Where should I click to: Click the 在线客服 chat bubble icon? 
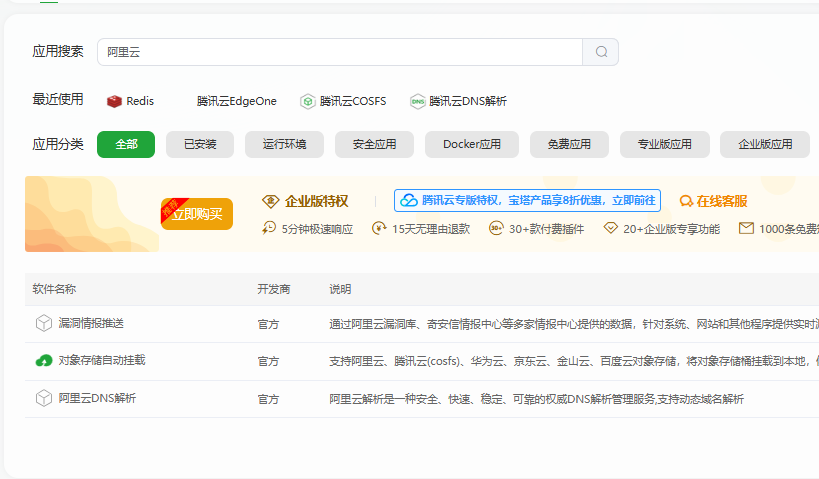[x=686, y=201]
